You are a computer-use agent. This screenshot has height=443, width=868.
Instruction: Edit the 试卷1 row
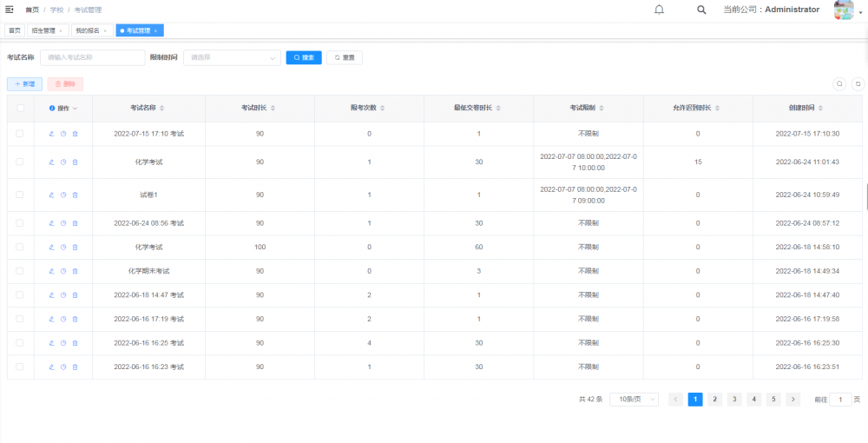tap(51, 195)
